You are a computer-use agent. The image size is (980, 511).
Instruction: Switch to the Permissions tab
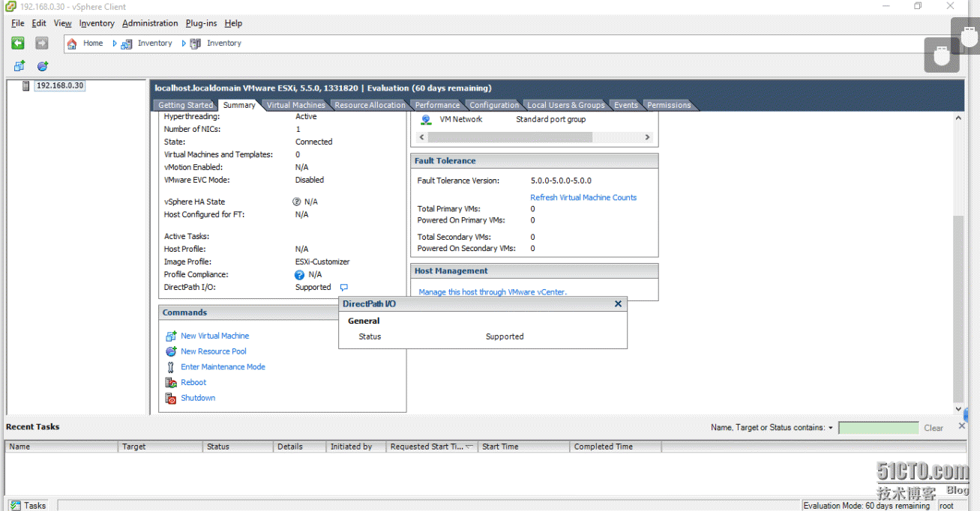669,105
